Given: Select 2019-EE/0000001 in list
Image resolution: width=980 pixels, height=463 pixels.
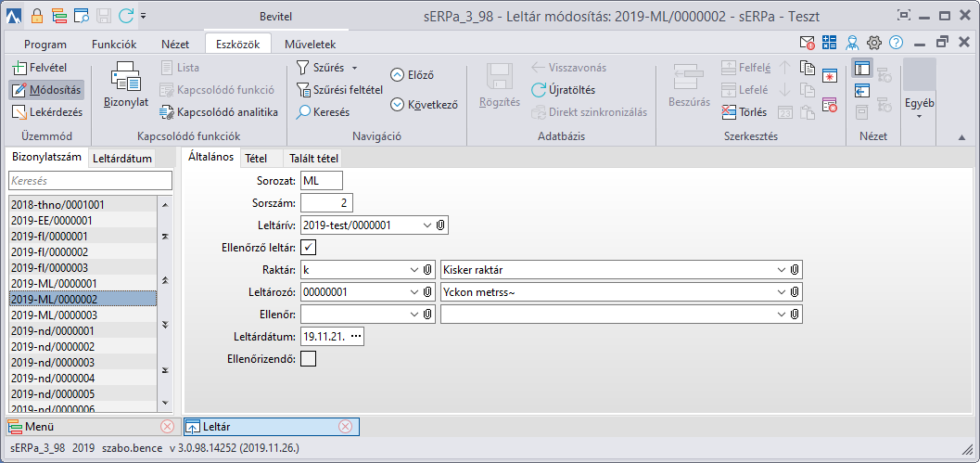Looking at the screenshot, I should point(83,220).
